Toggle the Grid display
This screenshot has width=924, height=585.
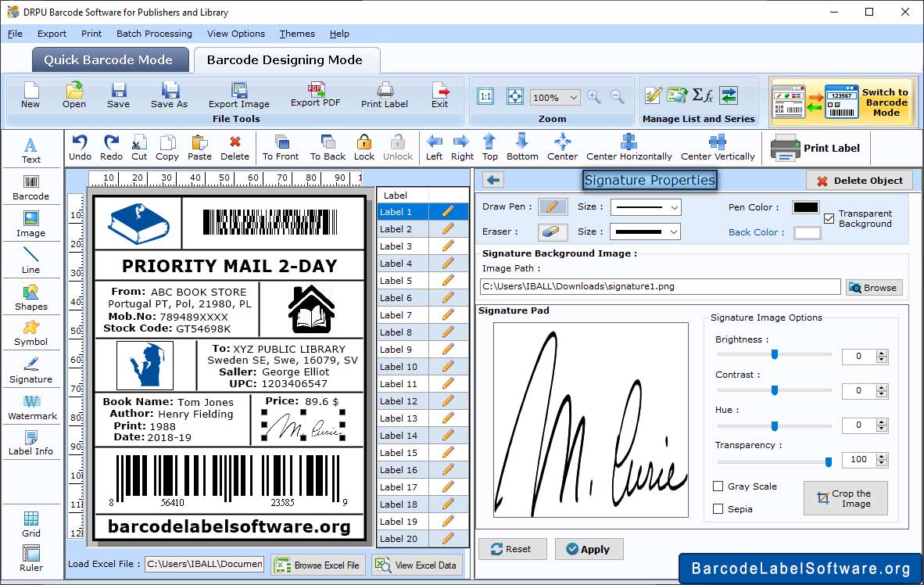click(31, 525)
